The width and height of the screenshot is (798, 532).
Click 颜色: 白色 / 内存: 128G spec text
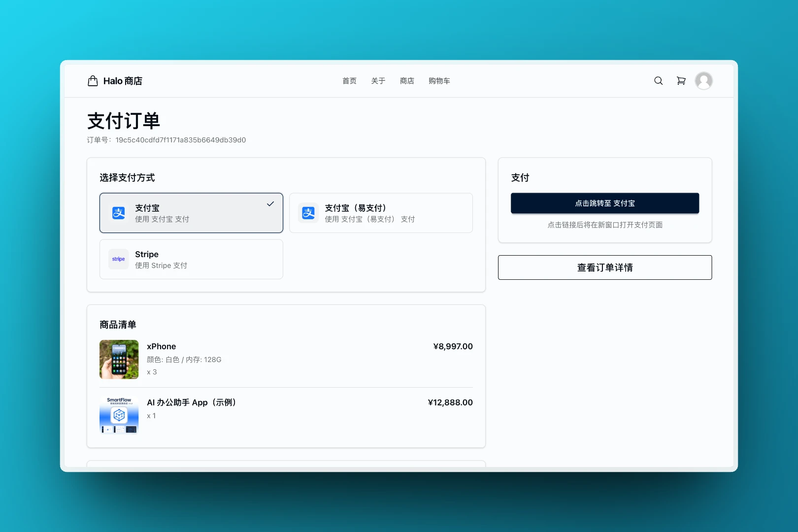point(184,360)
